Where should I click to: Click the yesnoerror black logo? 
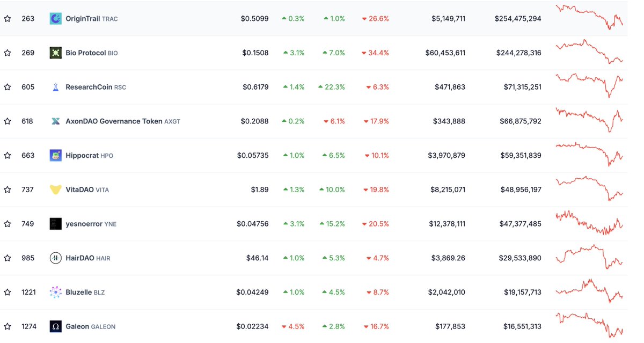click(x=56, y=224)
